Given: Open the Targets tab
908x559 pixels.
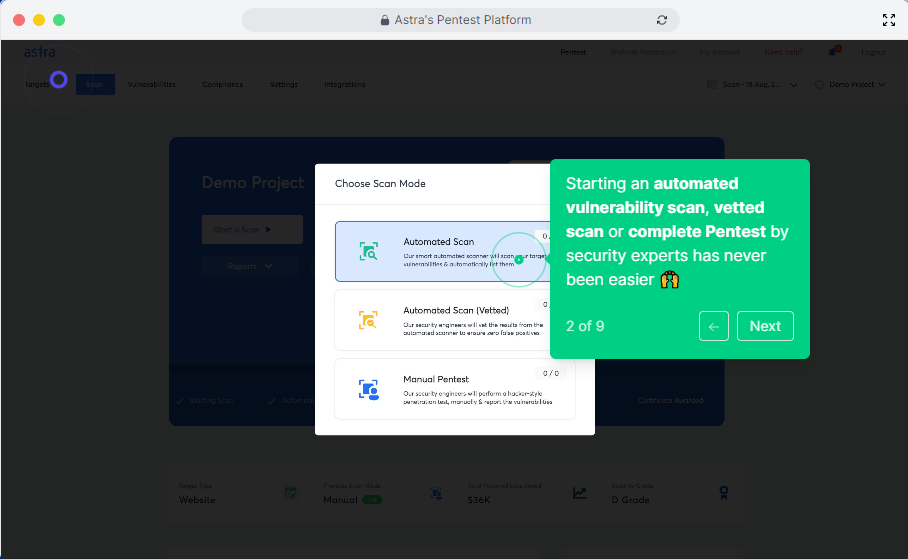Looking at the screenshot, I should click(36, 85).
